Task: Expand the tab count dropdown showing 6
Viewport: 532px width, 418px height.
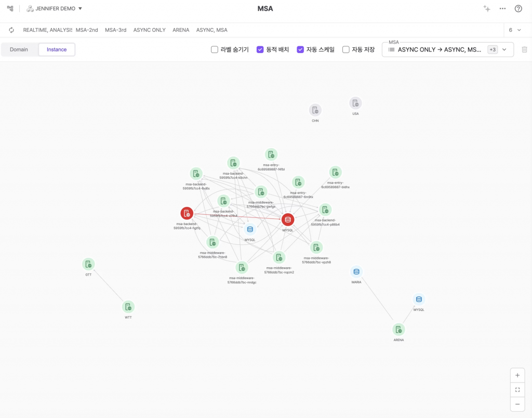Action: pyautogui.click(x=514, y=30)
